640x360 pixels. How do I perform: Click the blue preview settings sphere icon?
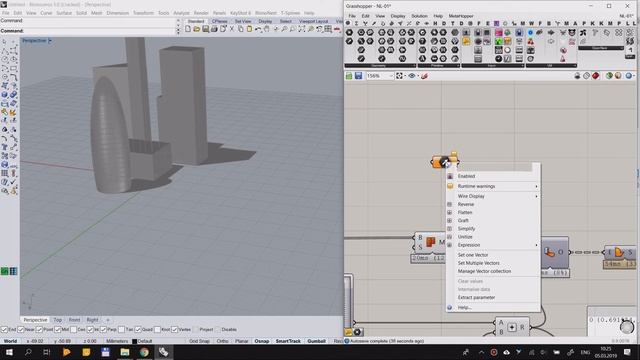[629, 76]
